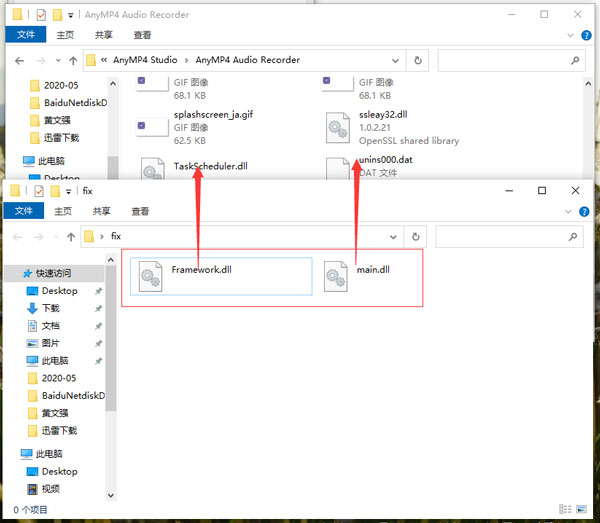Select 此电脑 in AnyMP4 navigation pane
600x523 pixels.
pos(51,161)
